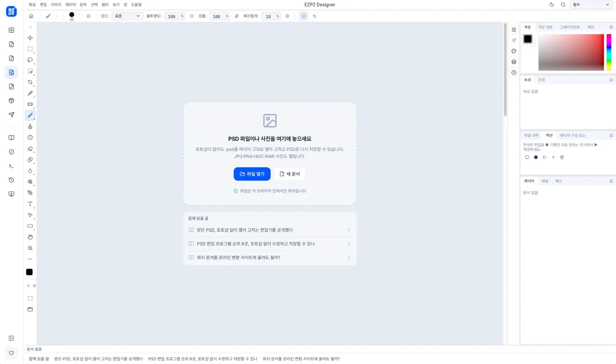
Task: Toggle the opacity pressure icon next to flow
Action: [x=192, y=16]
